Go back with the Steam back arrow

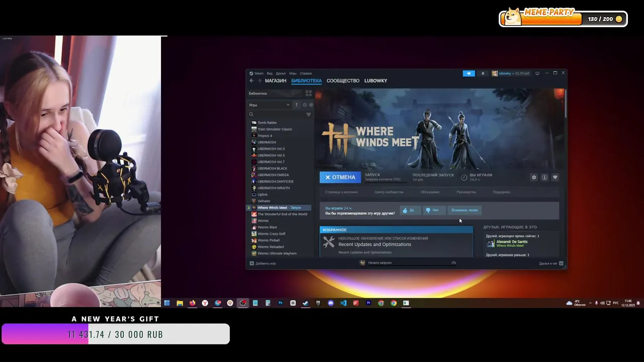252,80
